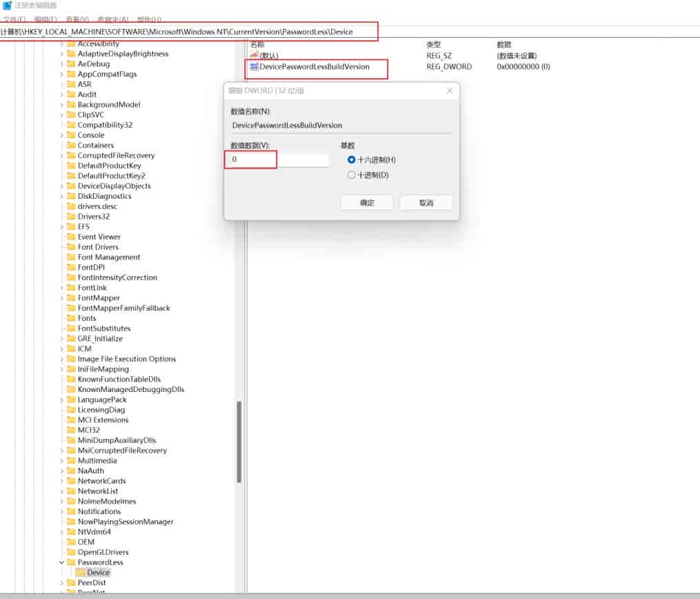This screenshot has width=700, height=599.
Task: Expand the DeviceDisplayObjects key
Action: pos(61,186)
